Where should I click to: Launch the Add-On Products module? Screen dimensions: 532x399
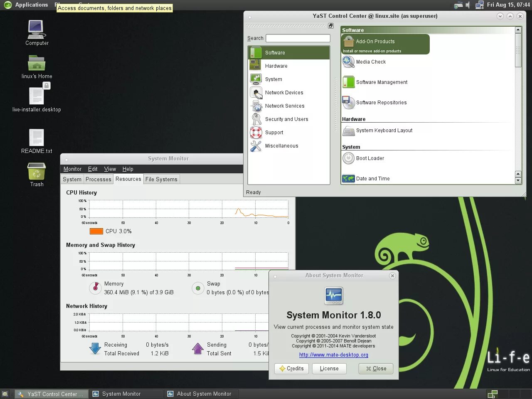[x=385, y=44]
